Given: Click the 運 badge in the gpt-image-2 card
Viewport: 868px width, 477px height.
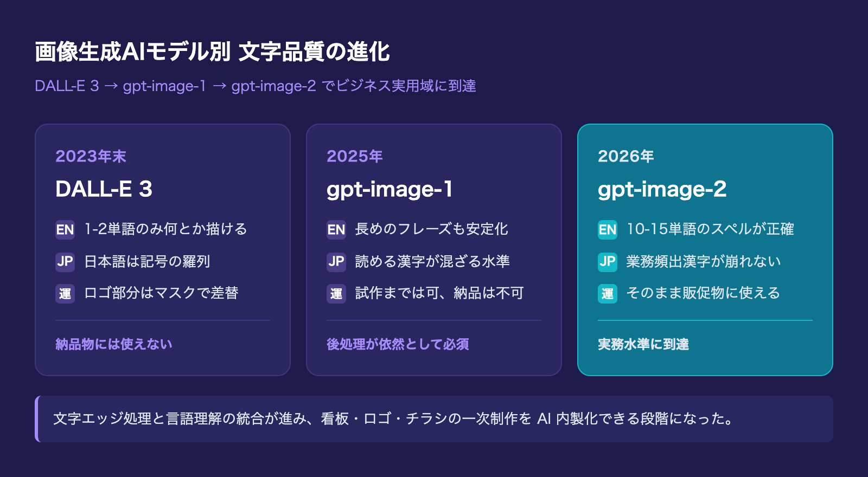Looking at the screenshot, I should click(x=608, y=293).
